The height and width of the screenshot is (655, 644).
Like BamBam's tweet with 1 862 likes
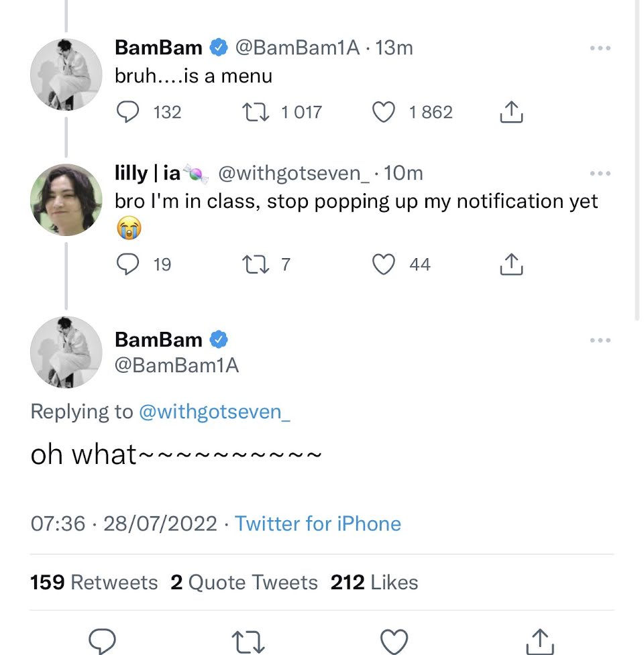[x=383, y=112]
